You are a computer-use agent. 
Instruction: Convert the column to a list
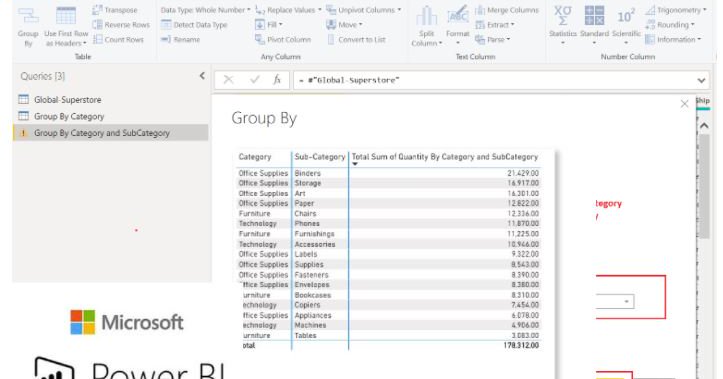click(356, 39)
